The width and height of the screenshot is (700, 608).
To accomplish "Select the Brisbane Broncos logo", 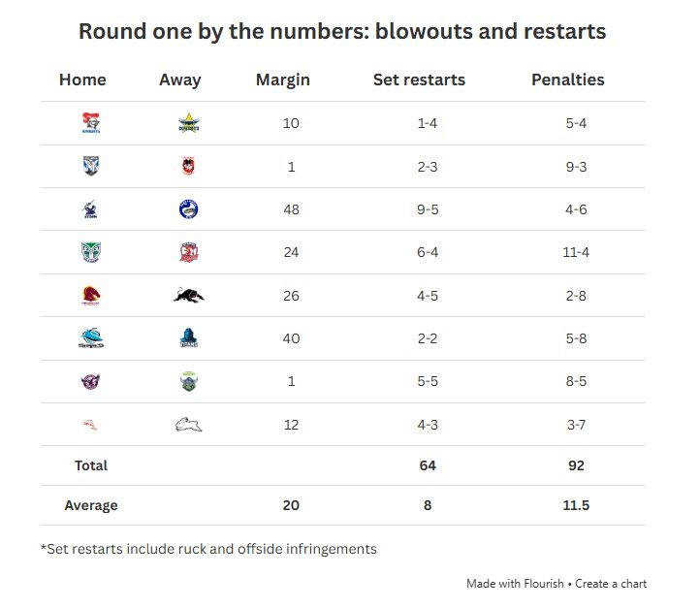I will pos(91,296).
